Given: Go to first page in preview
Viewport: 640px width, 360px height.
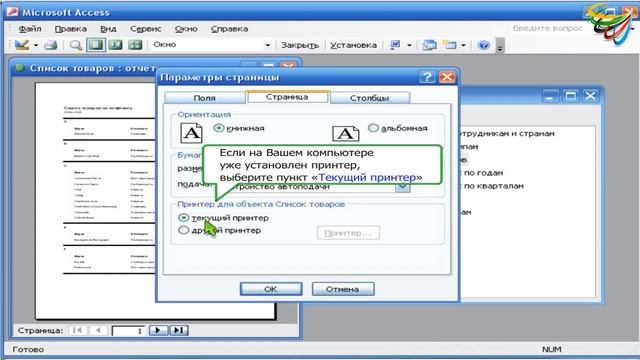Looking at the screenshot, I should [77, 330].
